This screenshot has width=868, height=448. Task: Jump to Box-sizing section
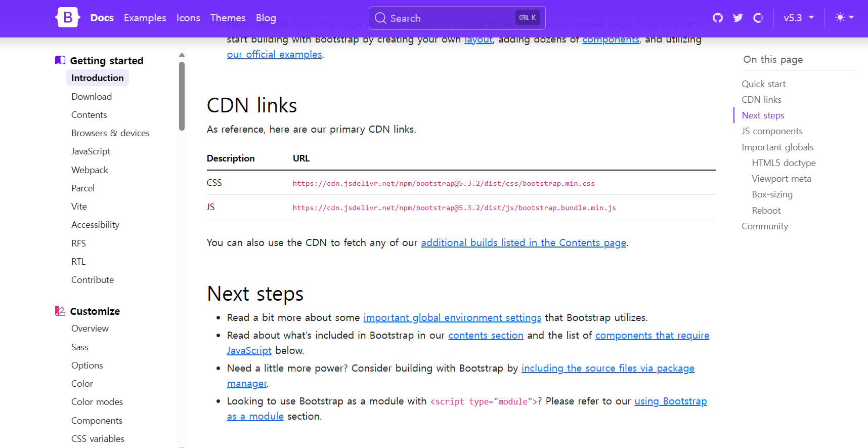pyautogui.click(x=772, y=194)
